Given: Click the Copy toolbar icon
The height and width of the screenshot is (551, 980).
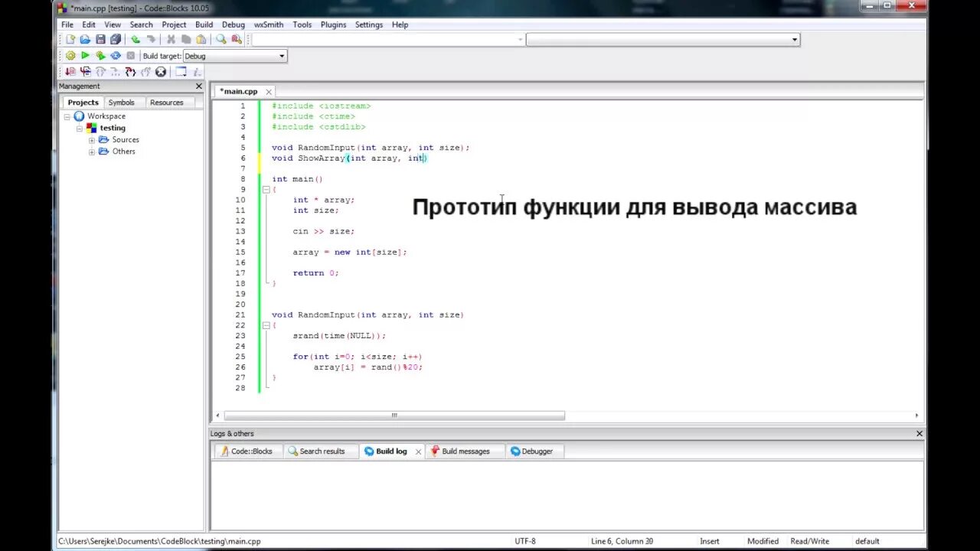Looking at the screenshot, I should tap(186, 39).
